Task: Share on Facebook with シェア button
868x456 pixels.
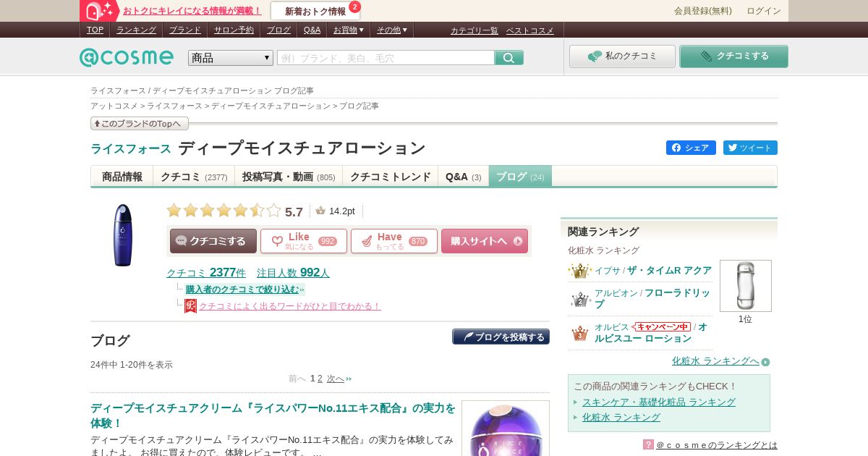Action: coord(691,148)
